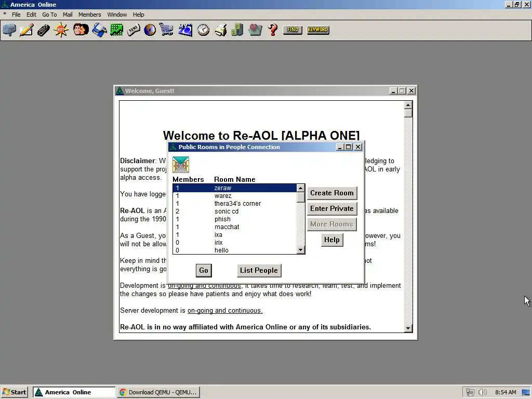Minimize the Public Rooms window

[340, 147]
